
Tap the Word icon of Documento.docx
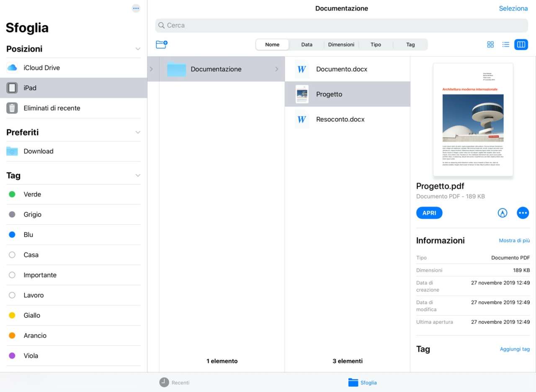point(302,69)
